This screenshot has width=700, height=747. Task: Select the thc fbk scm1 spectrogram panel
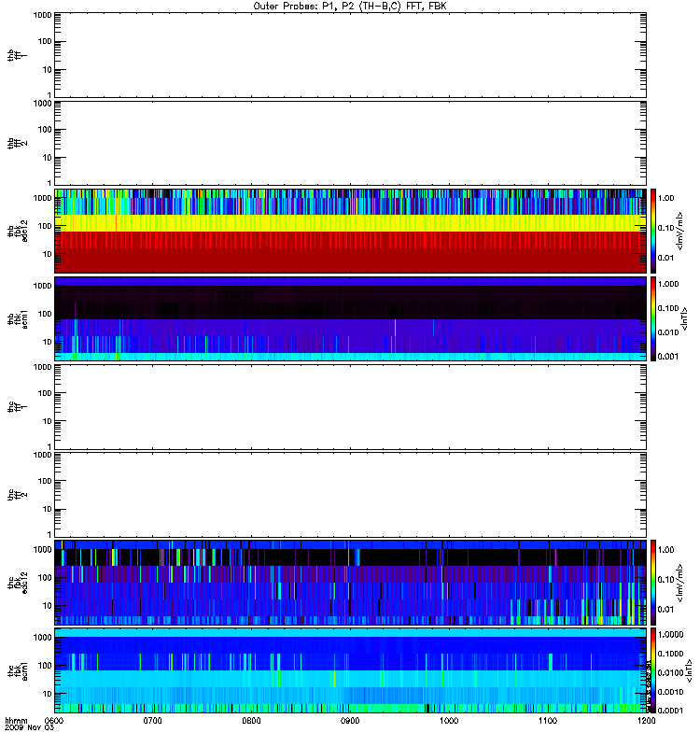click(x=350, y=670)
